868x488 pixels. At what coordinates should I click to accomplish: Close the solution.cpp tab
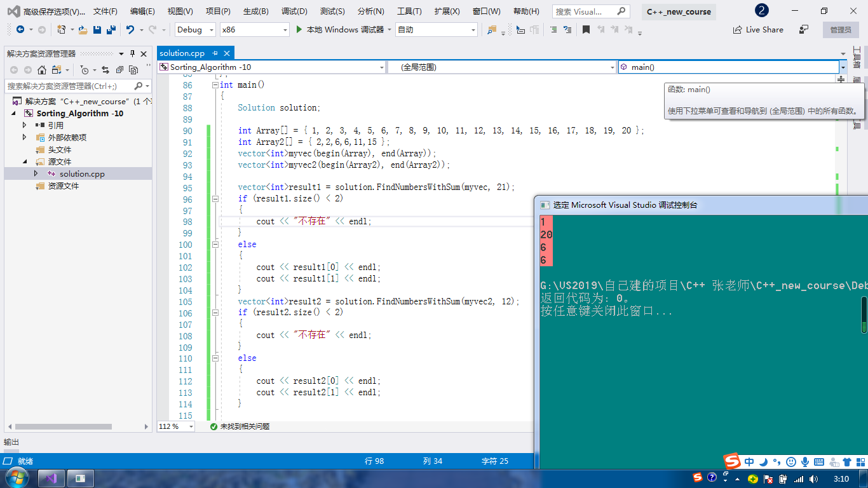pyautogui.click(x=227, y=53)
